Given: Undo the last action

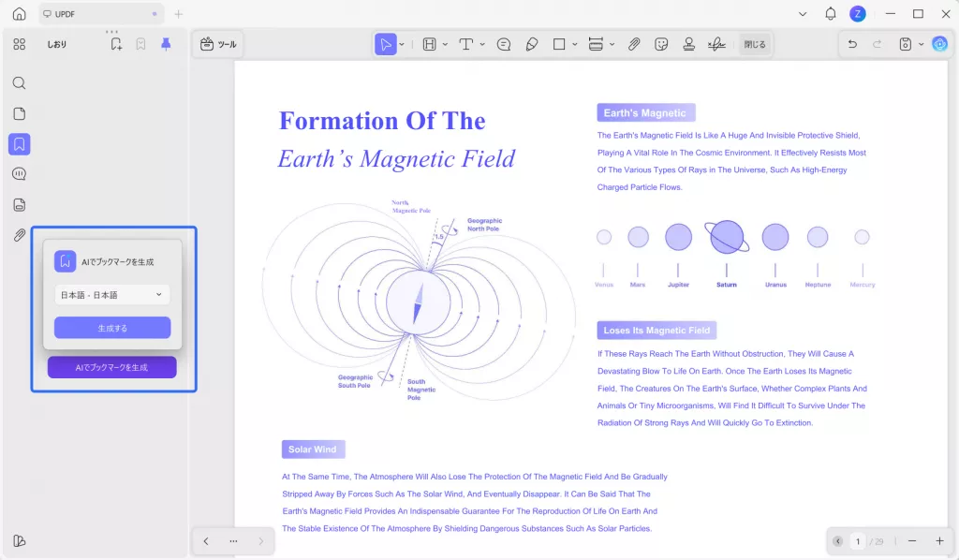Looking at the screenshot, I should pyautogui.click(x=852, y=44).
